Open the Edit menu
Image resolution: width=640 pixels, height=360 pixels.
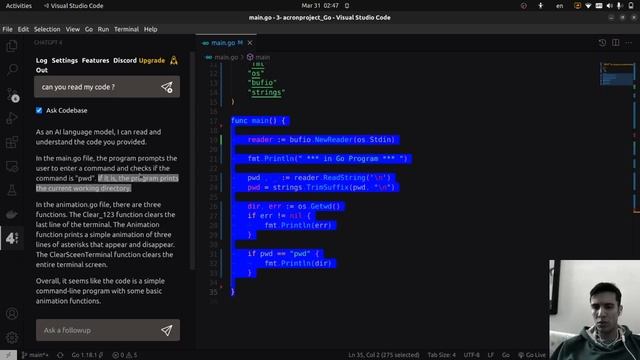[x=23, y=29]
